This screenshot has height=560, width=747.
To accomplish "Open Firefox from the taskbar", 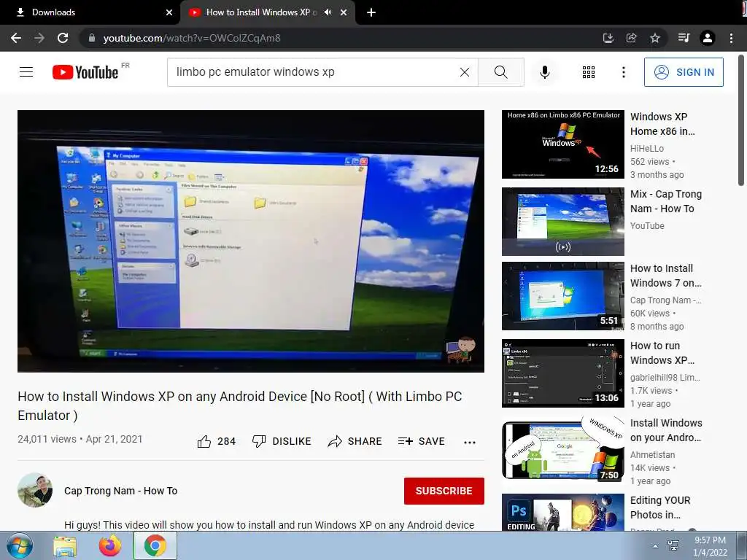I will click(x=110, y=545).
